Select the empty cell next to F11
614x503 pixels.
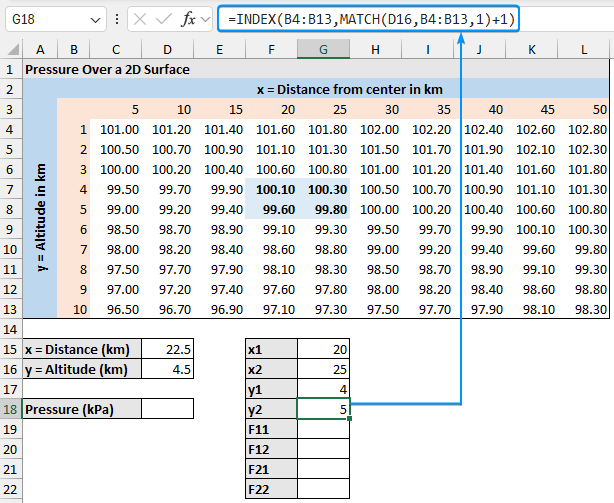pyautogui.click(x=323, y=429)
